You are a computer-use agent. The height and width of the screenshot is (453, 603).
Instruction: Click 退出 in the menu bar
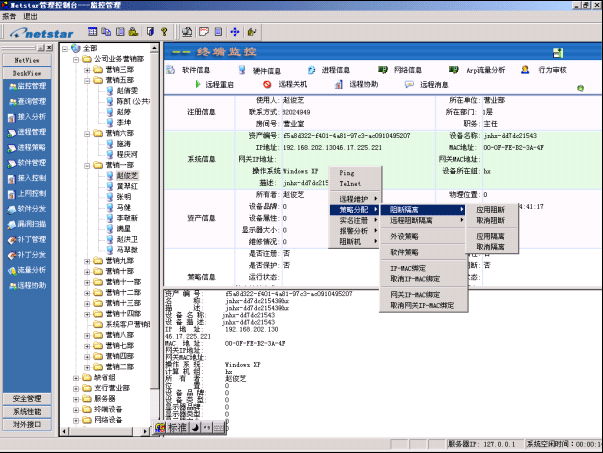coord(30,17)
